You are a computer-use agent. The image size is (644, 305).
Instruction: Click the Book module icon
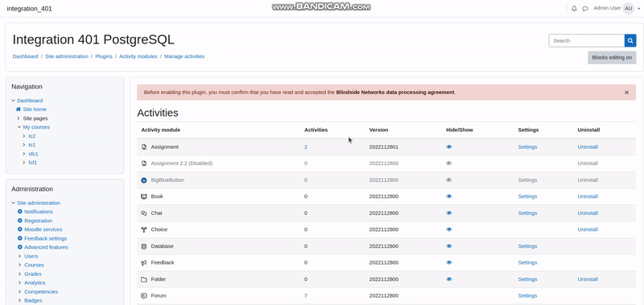144,196
